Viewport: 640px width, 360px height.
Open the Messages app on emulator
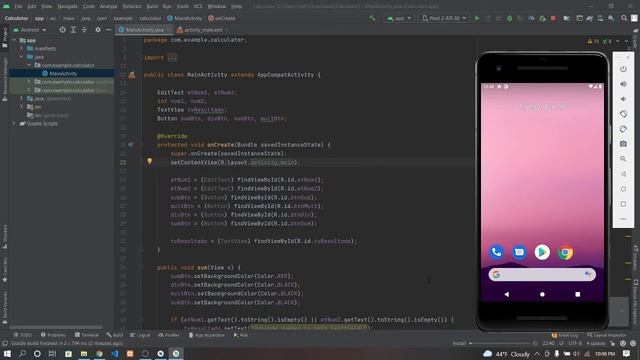[519, 252]
